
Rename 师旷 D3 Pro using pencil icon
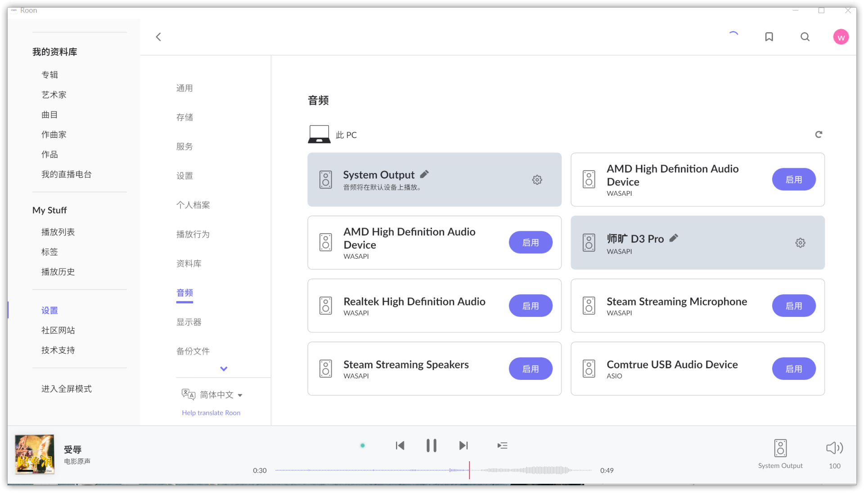pos(674,238)
